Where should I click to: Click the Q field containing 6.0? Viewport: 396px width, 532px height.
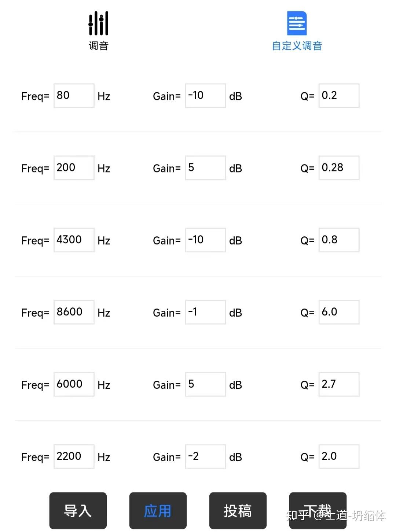click(339, 312)
